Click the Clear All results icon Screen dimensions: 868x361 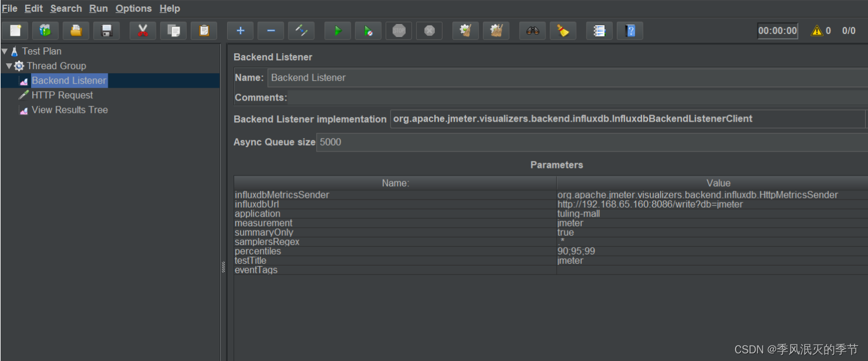pos(496,30)
